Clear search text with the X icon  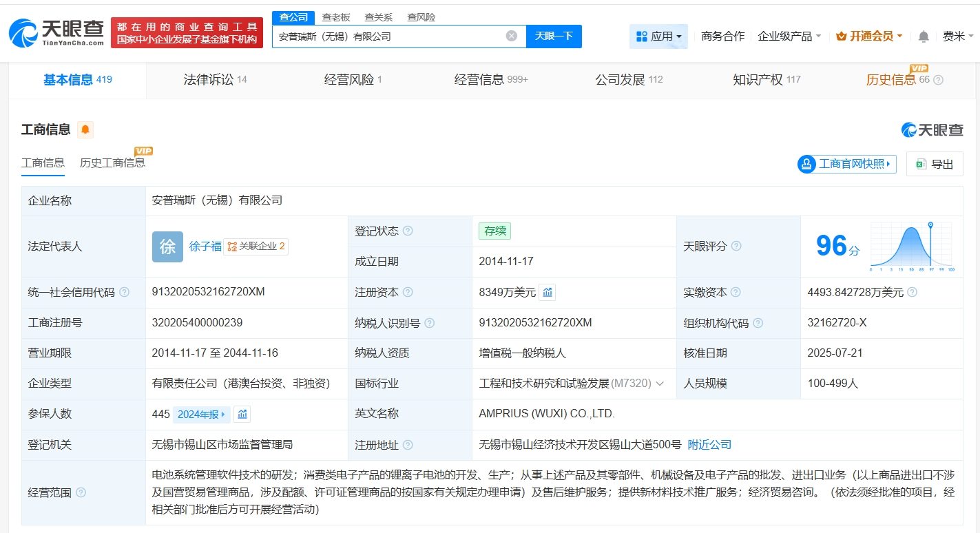tap(511, 36)
